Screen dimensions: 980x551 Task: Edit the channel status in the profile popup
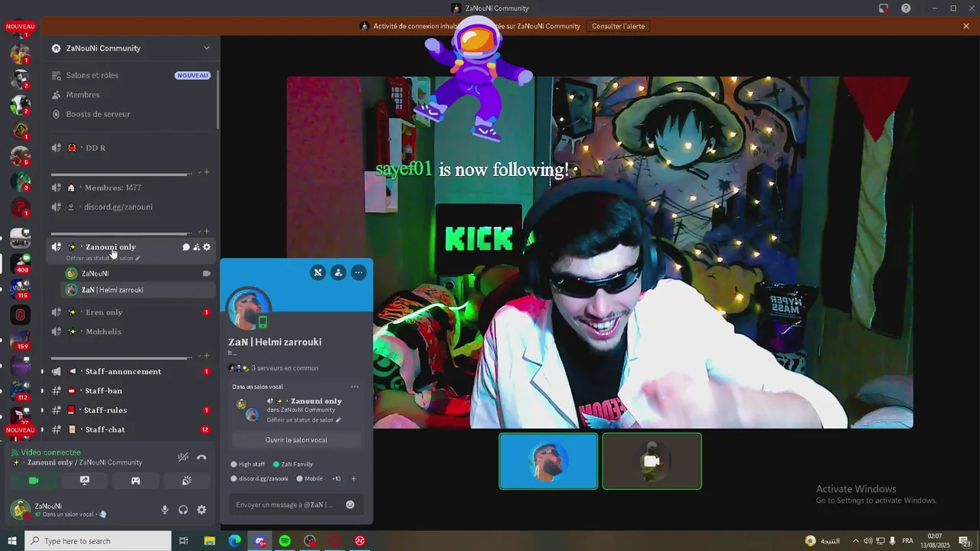tap(304, 420)
